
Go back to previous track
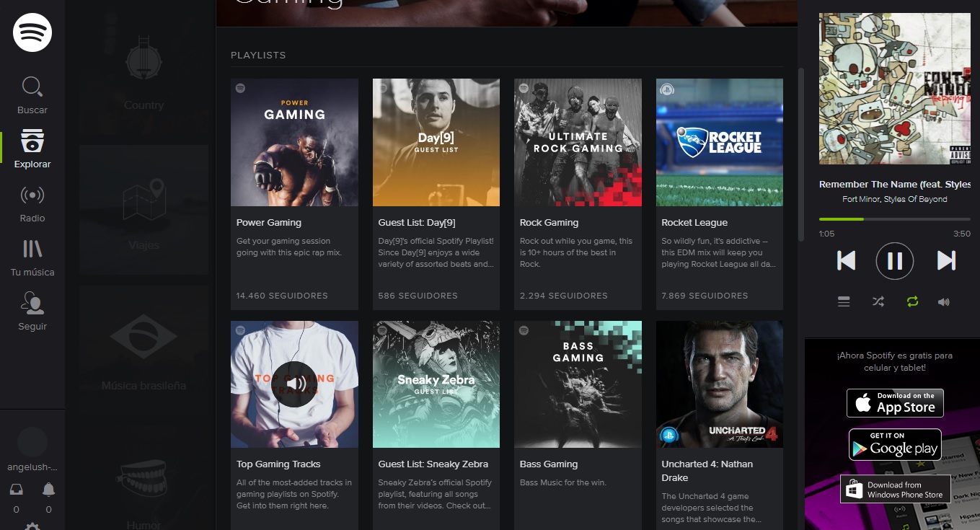tap(846, 260)
